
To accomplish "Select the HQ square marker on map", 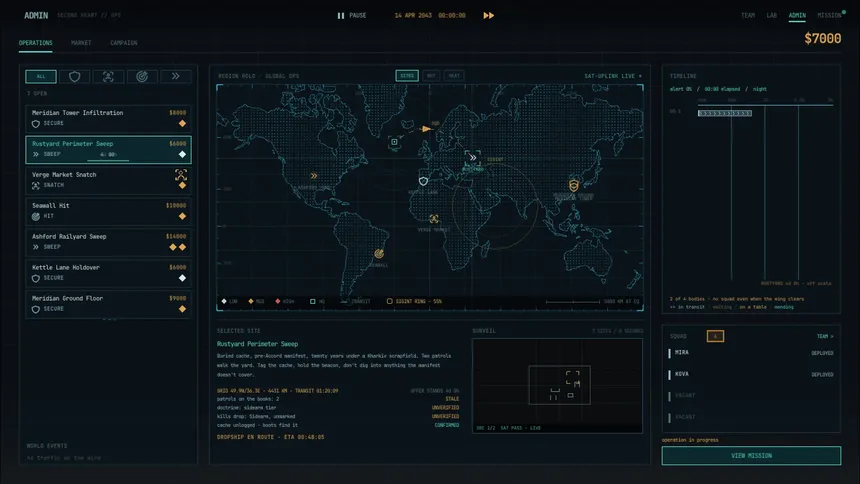I will (x=394, y=142).
